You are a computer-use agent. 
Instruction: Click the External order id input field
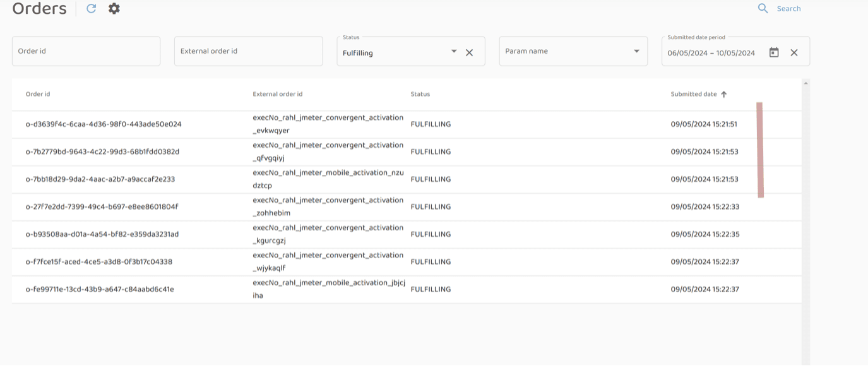(x=248, y=51)
